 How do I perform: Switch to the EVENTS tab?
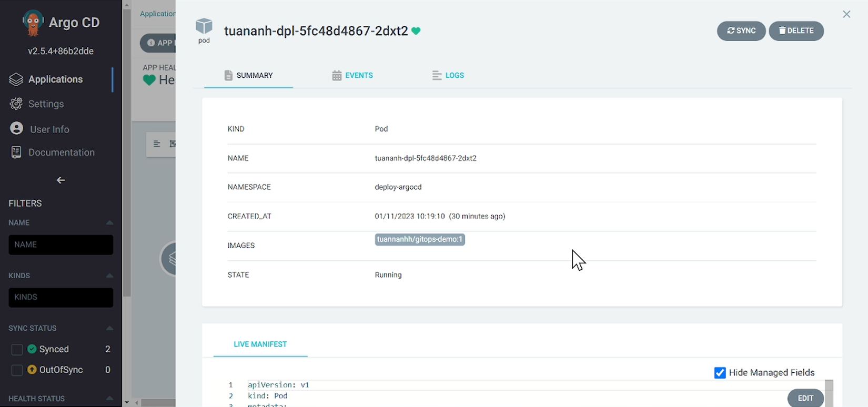352,75
